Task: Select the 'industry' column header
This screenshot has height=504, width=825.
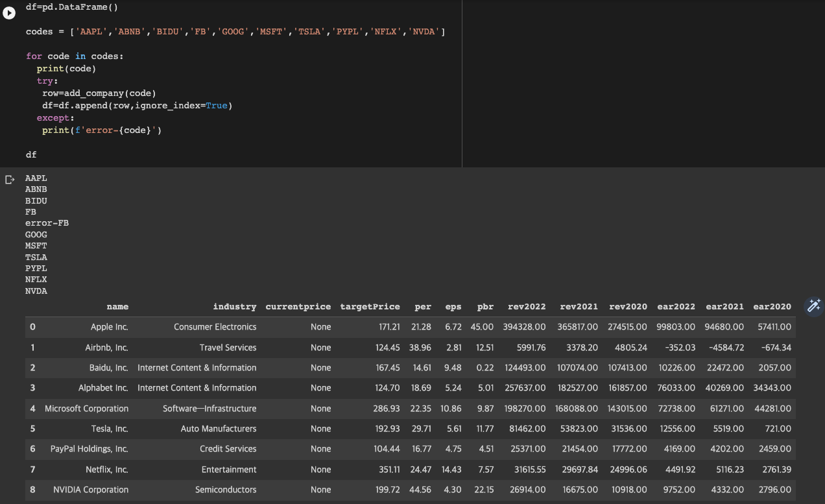Action: [235, 307]
